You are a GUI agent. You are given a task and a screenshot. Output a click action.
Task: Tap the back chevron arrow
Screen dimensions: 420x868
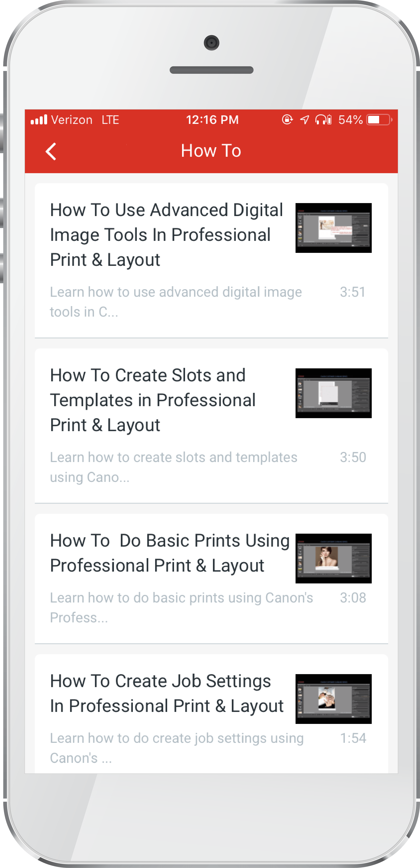coord(51,151)
